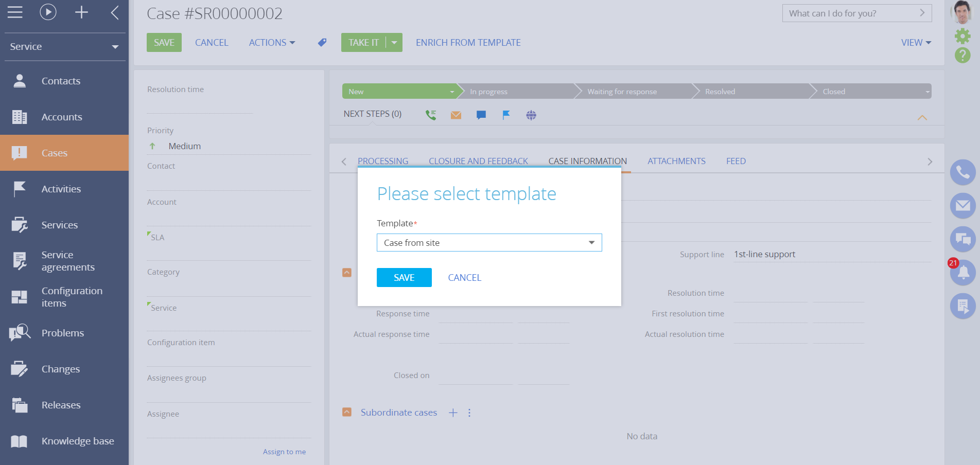Click the flag task icon in next steps

(506, 115)
